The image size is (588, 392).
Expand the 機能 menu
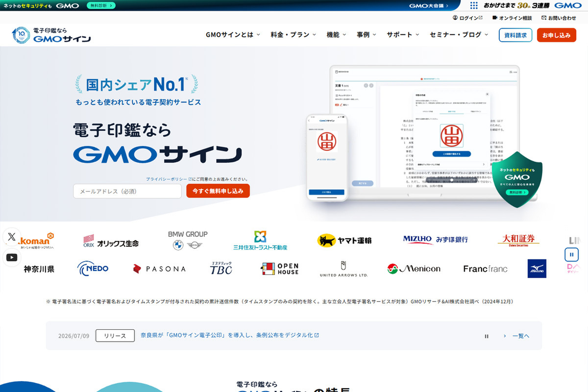pos(336,35)
